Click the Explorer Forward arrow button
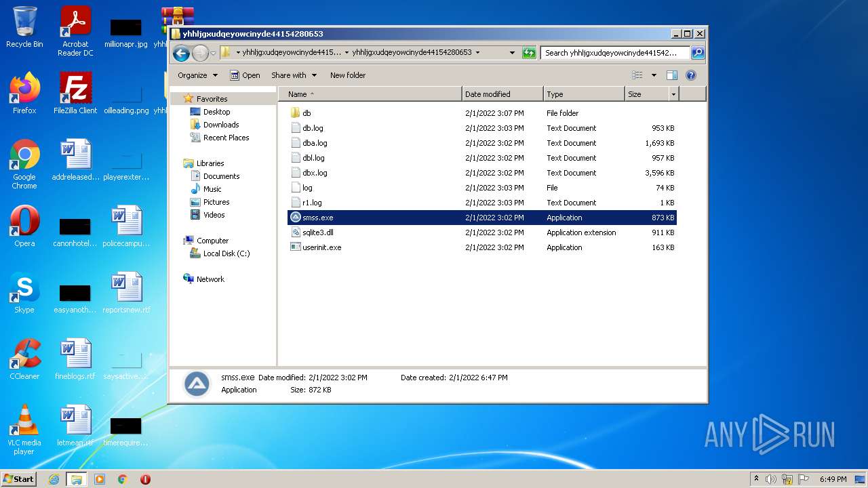Screen dimensions: 868x488 [200, 53]
